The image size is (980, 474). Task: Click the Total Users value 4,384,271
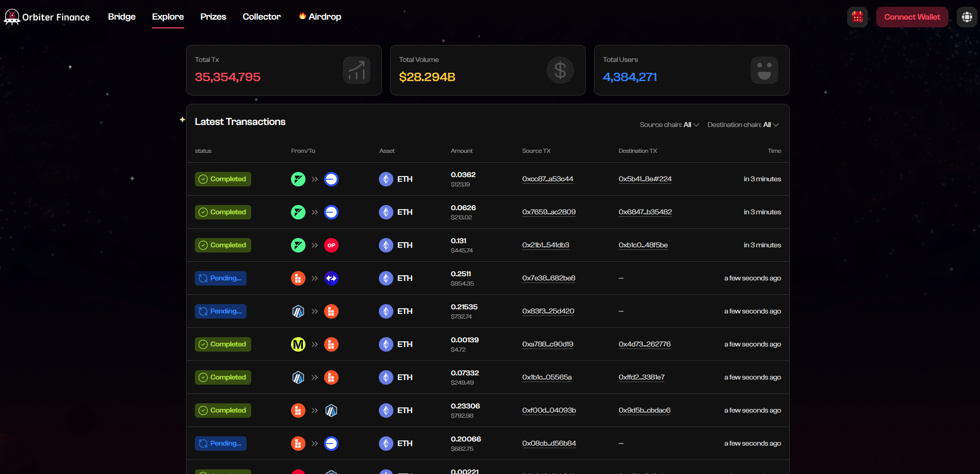coord(630,77)
